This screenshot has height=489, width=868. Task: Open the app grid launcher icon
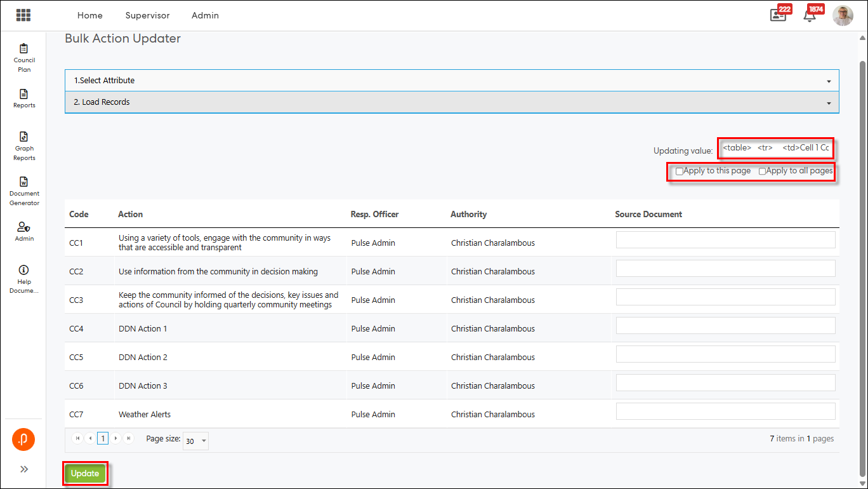click(x=23, y=15)
